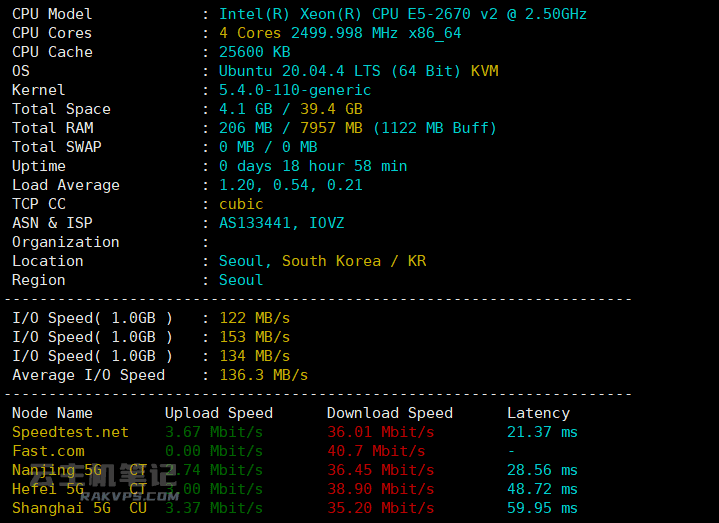Image resolution: width=719 pixels, height=523 pixels.
Task: Click Speedtest.net download 36.01 Mbit/s
Action: tap(381, 432)
